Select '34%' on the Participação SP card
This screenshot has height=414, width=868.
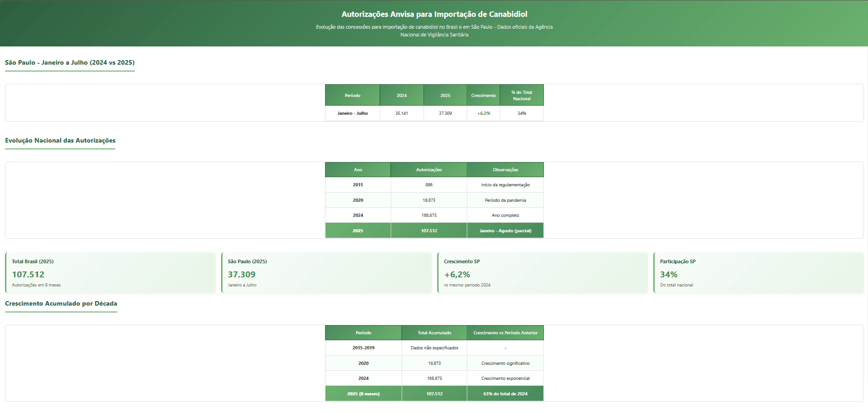click(669, 274)
